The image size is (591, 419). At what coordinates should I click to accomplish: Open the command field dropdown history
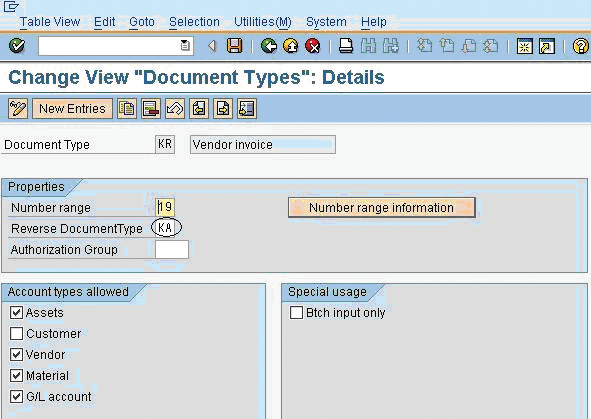(x=185, y=46)
